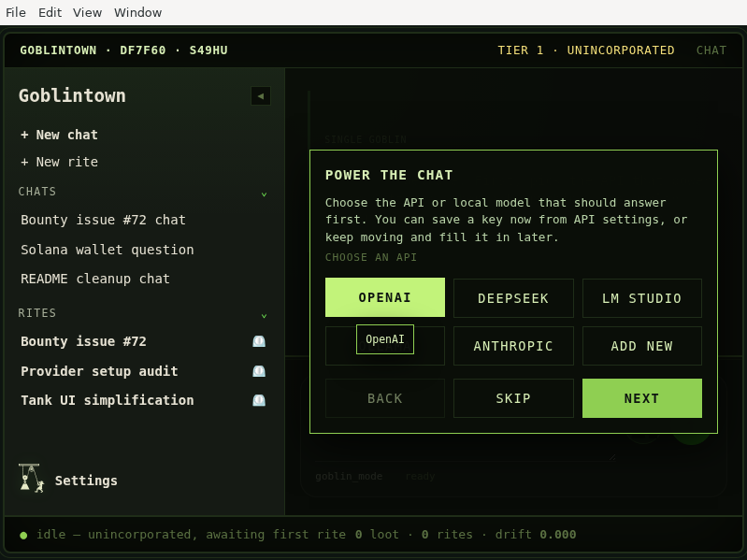Click the green idle status dot
The width and height of the screenshot is (747, 560).
(23, 536)
